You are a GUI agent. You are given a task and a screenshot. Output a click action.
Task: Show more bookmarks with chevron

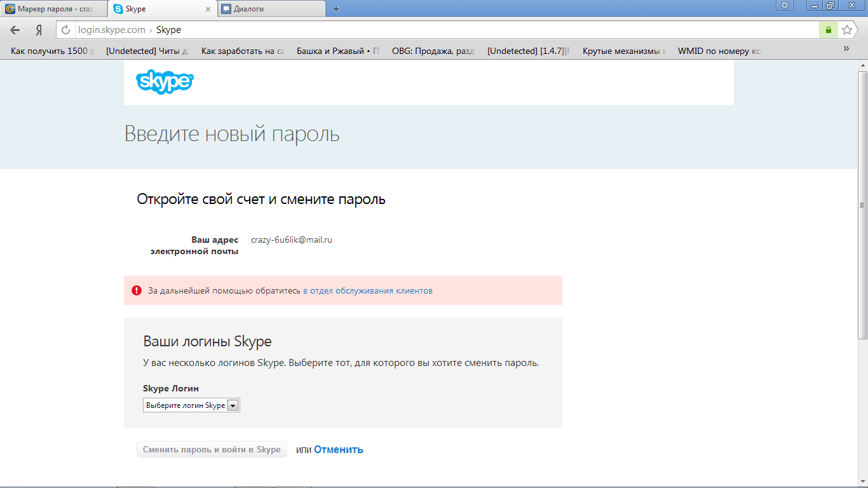click(x=846, y=49)
